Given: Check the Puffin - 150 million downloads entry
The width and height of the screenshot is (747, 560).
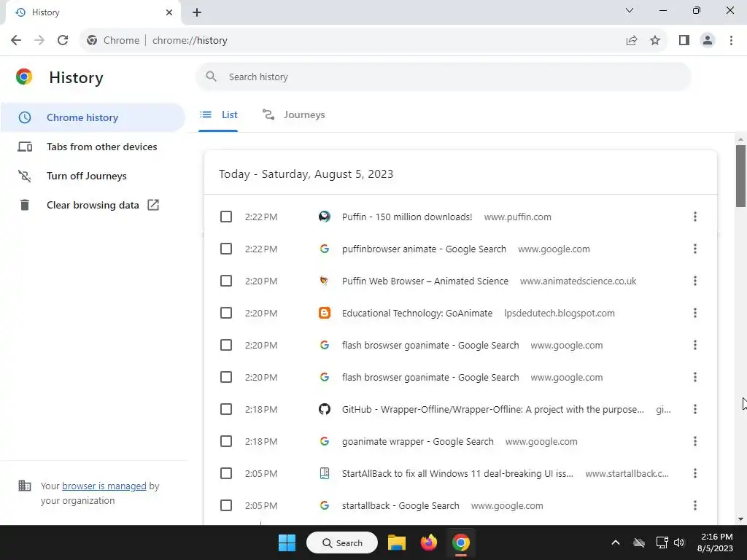Looking at the screenshot, I should click(226, 217).
